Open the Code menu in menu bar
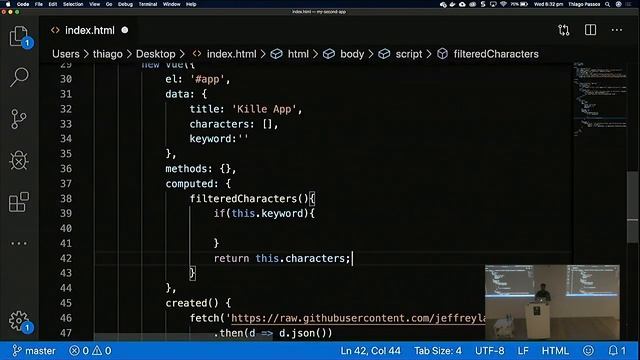 [x=23, y=4]
